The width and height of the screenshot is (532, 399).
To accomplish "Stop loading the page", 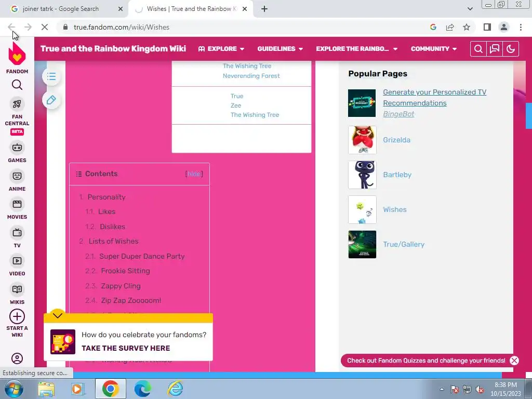I will click(45, 27).
